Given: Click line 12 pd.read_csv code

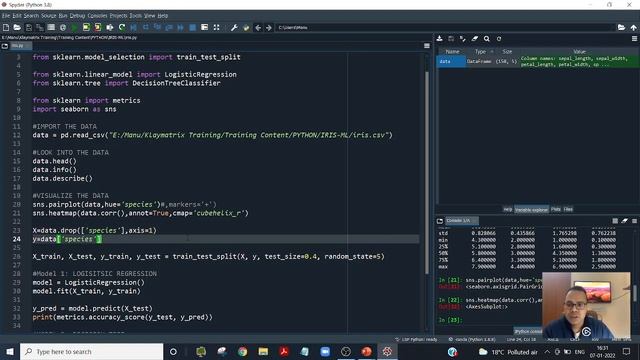Looking at the screenshot, I should coord(212,135).
